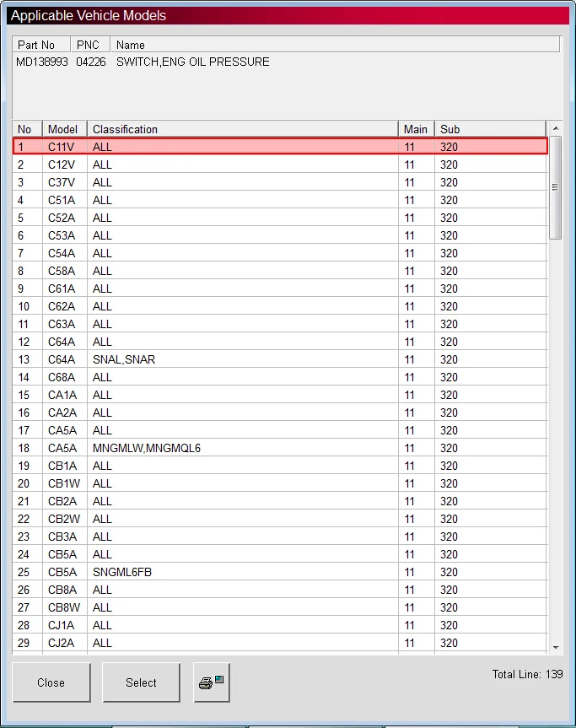This screenshot has height=728, width=576.
Task: Select model row C54A
Action: click(280, 253)
